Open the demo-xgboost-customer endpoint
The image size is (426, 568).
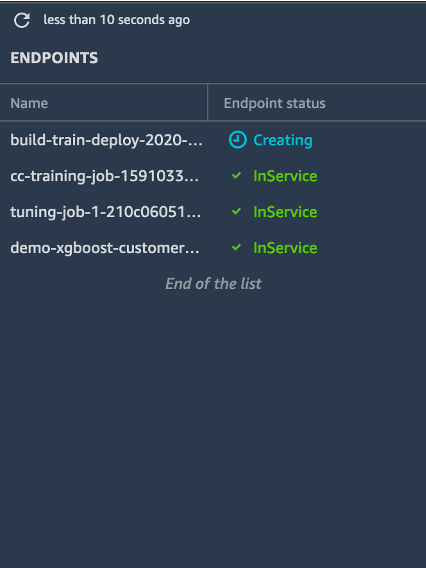pyautogui.click(x=105, y=248)
